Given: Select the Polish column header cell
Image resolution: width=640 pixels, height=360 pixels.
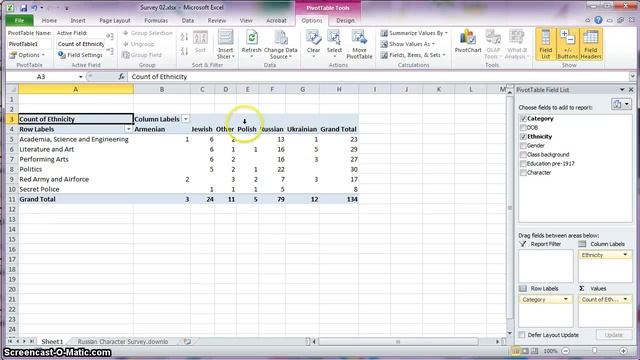Looking at the screenshot, I should pyautogui.click(x=247, y=129).
